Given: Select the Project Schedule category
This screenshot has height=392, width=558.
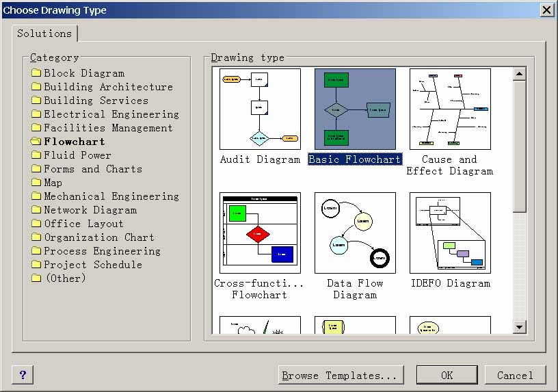Looking at the screenshot, I should [x=93, y=265].
